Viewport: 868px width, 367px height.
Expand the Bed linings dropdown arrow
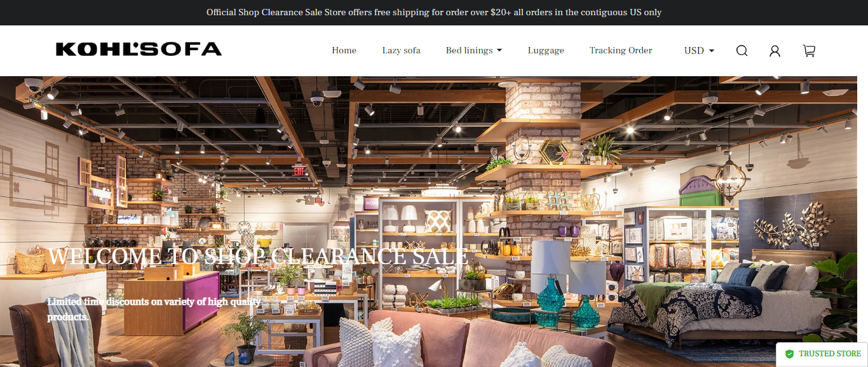[x=499, y=51]
